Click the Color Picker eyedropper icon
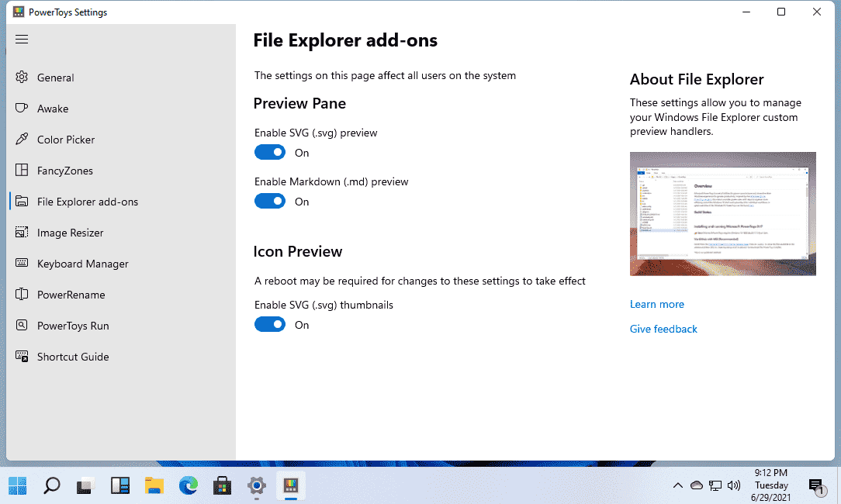The image size is (841, 504). (x=22, y=140)
